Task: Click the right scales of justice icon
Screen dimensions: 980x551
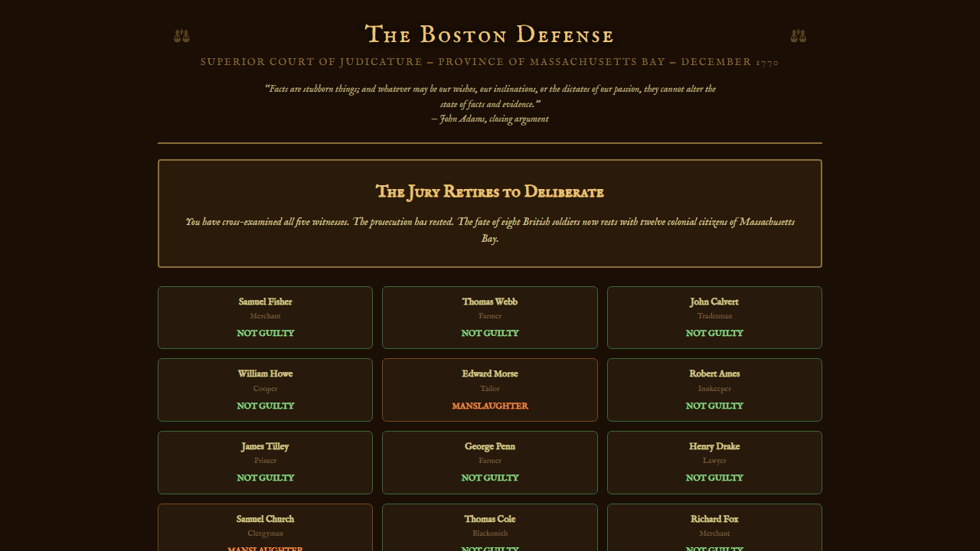Action: click(x=798, y=35)
